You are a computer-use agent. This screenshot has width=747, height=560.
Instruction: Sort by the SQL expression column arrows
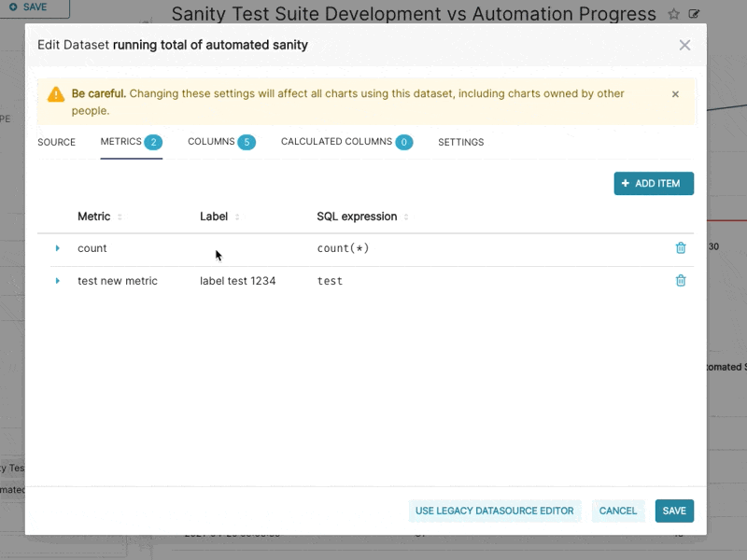(x=406, y=217)
